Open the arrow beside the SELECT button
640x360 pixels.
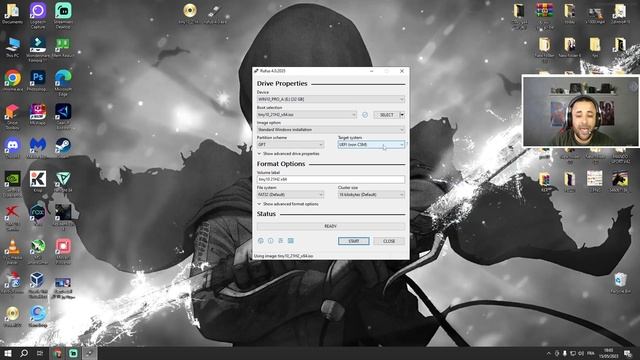coord(402,115)
